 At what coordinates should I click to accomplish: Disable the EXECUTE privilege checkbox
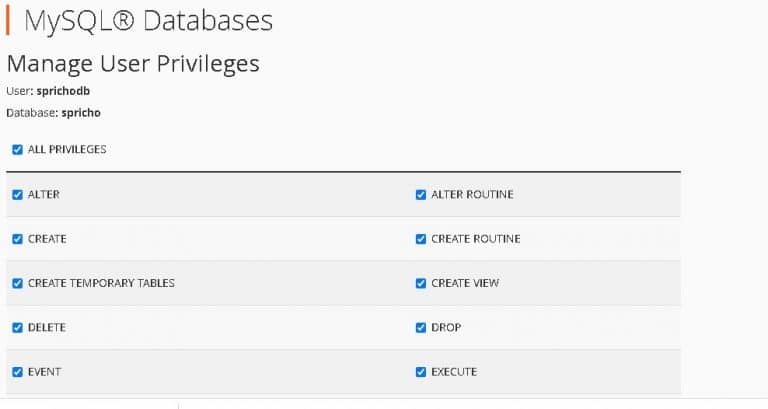point(421,372)
